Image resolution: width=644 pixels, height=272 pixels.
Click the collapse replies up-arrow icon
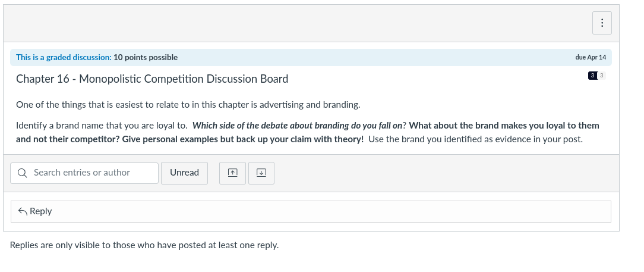pyautogui.click(x=232, y=173)
